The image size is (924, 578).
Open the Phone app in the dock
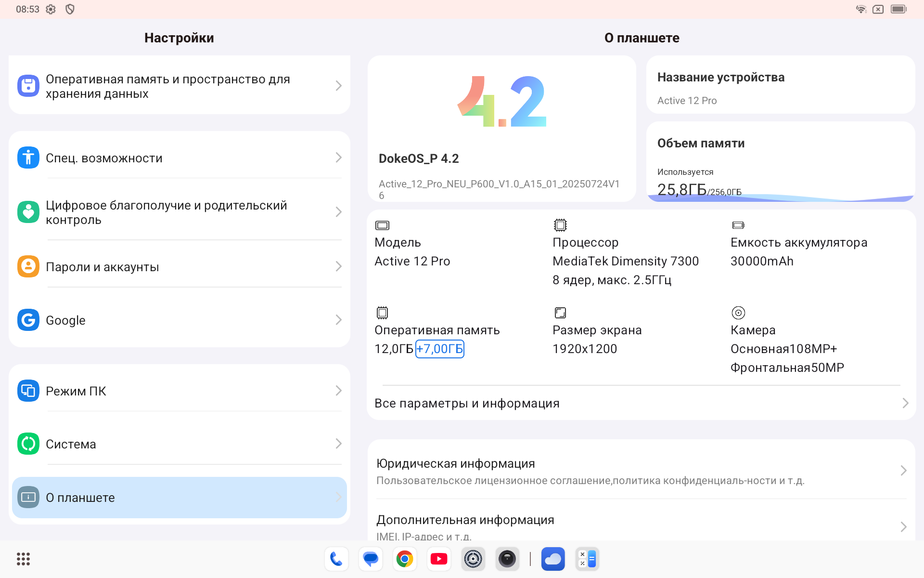pos(336,559)
